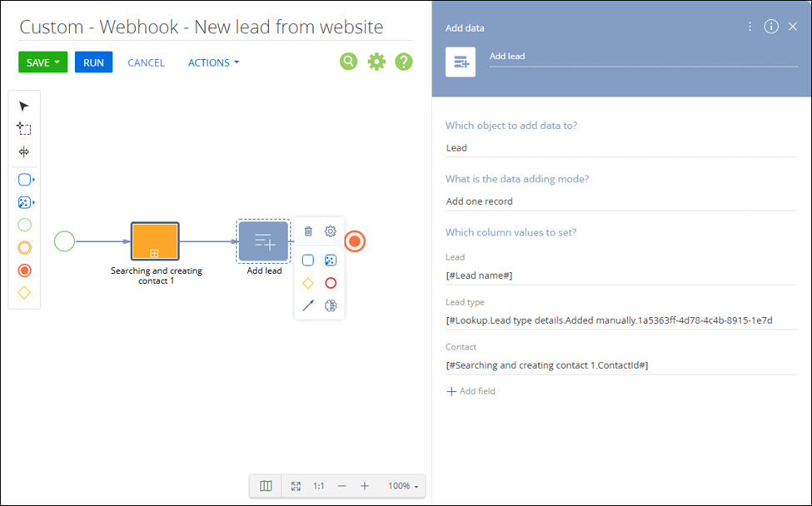The image size is (812, 506).
Task: Click the RUN button
Action: point(93,63)
